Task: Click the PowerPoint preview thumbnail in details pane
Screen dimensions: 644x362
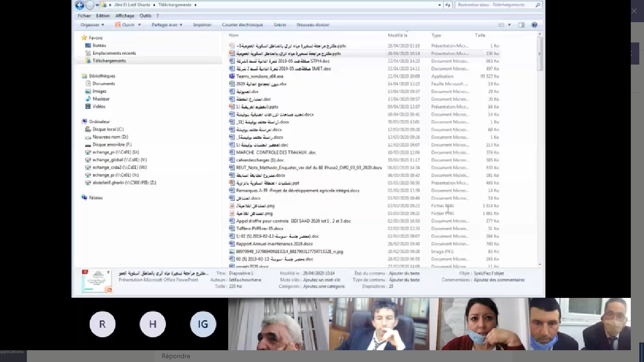Action: point(97,281)
